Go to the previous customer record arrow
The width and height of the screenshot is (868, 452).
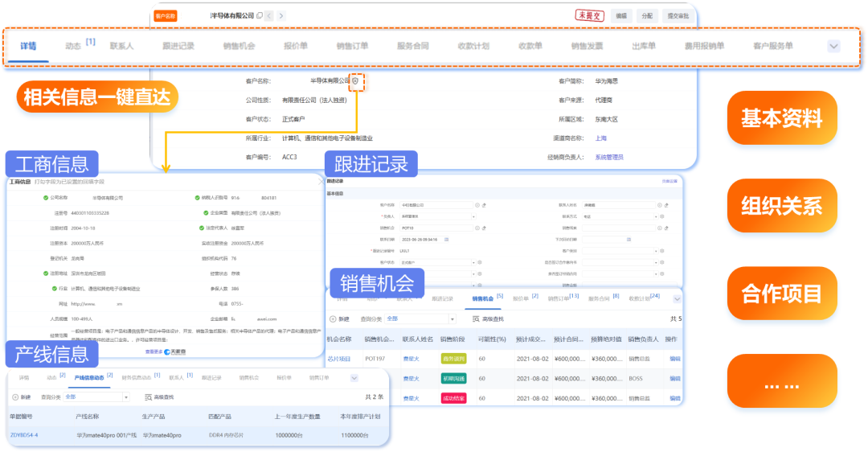click(x=269, y=16)
